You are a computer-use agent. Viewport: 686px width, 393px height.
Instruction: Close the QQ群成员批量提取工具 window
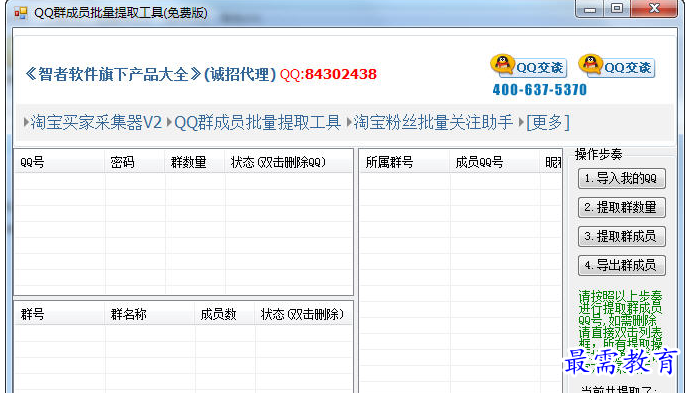tap(654, 9)
